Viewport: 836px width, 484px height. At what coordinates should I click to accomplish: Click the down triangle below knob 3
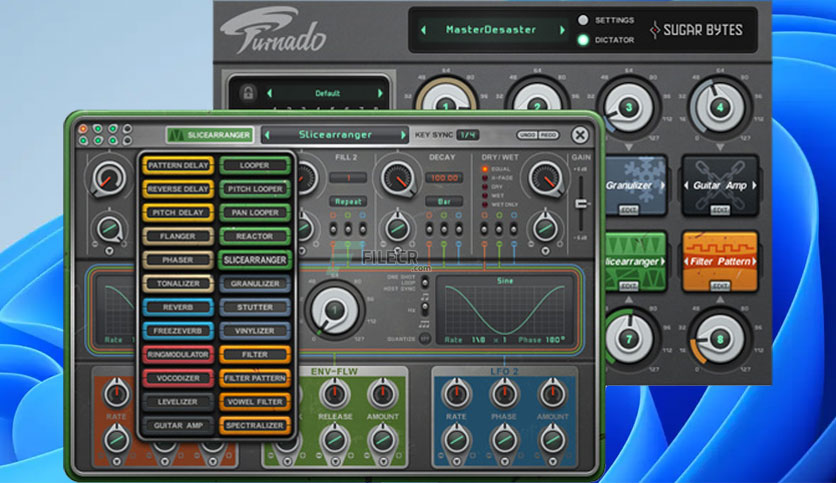point(629,147)
